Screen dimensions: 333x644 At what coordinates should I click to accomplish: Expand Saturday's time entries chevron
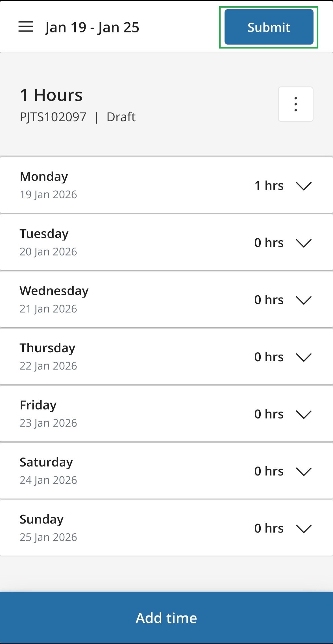303,471
